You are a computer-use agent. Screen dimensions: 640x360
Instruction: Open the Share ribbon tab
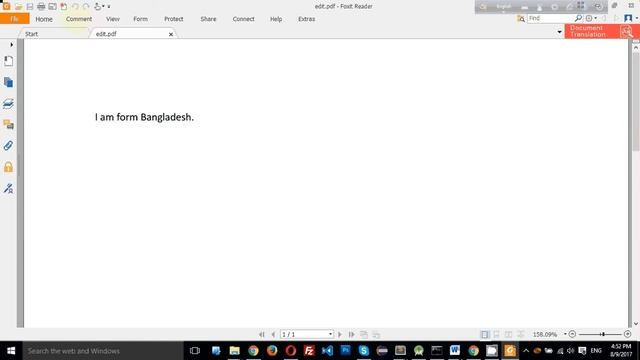208,19
